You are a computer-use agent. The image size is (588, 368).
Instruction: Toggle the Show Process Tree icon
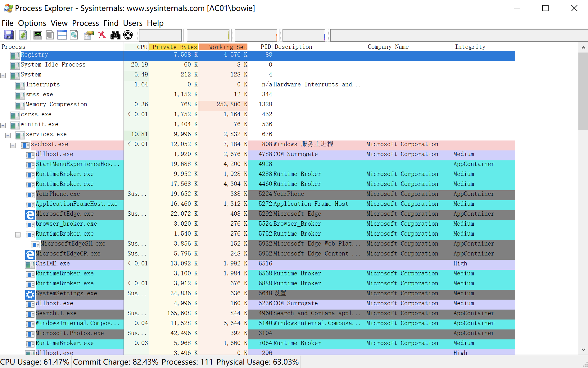coord(50,35)
